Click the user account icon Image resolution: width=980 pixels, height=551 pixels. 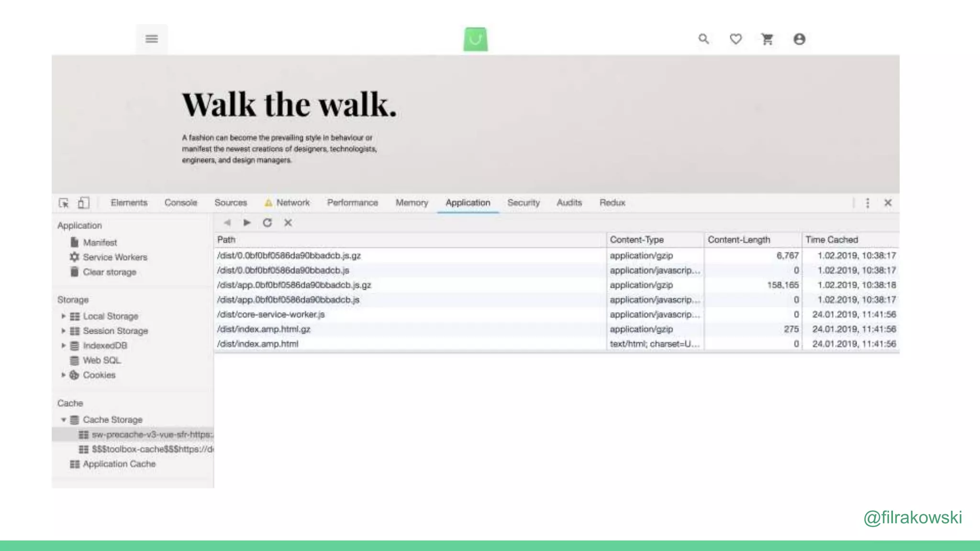tap(799, 39)
